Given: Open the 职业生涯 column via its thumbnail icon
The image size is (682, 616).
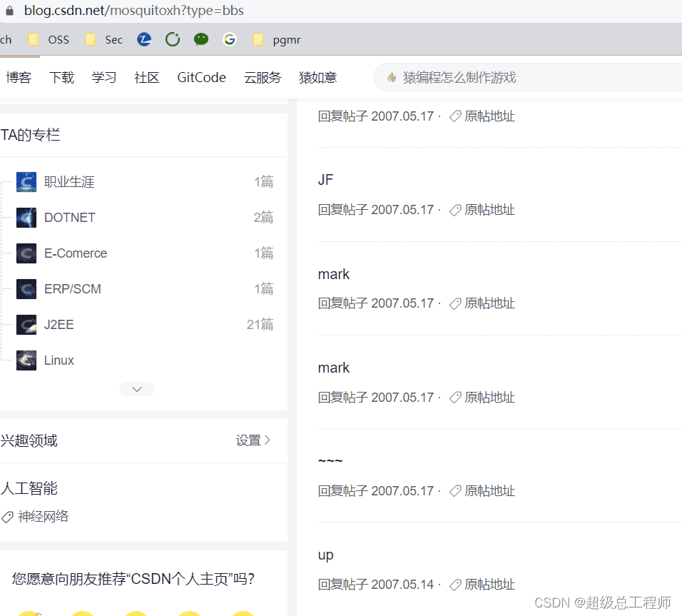Looking at the screenshot, I should tap(26, 181).
